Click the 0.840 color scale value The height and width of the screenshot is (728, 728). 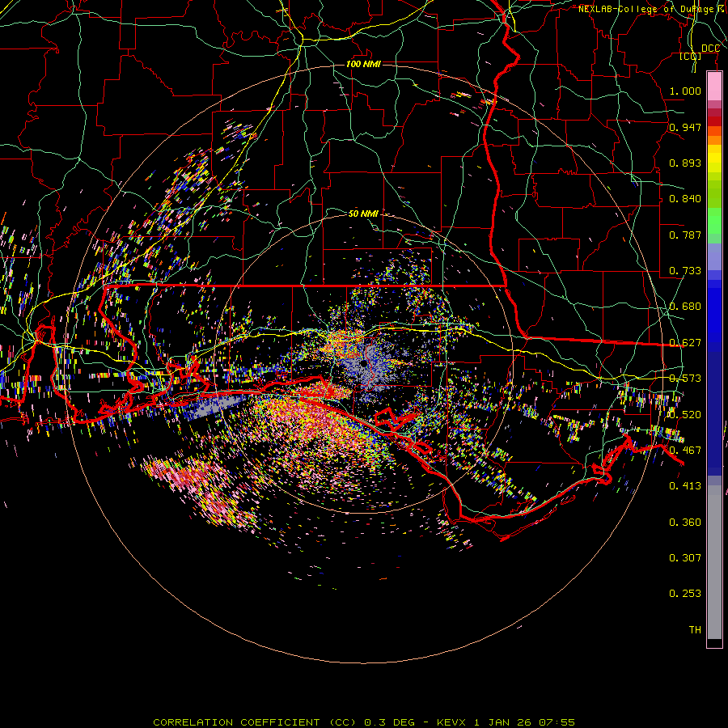pos(685,199)
